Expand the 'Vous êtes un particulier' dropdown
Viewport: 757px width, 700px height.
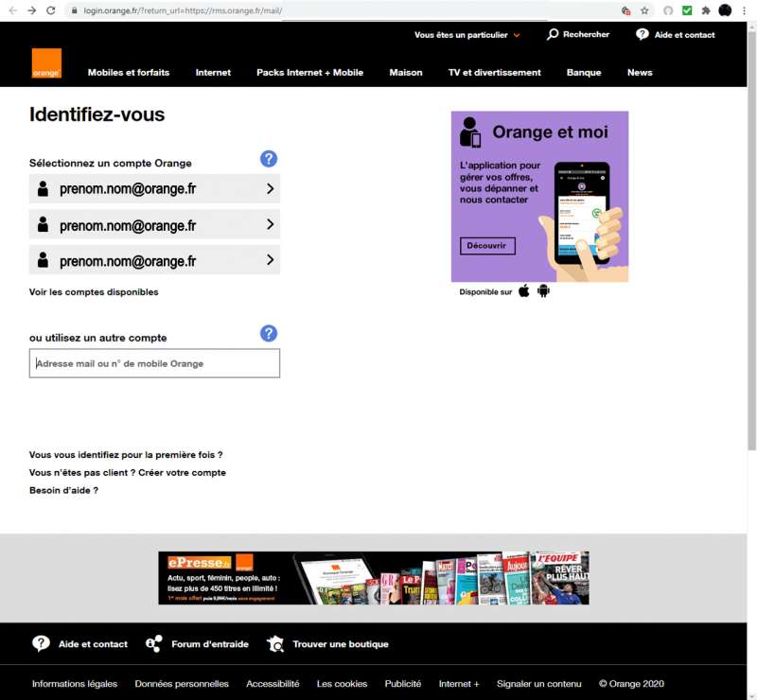(467, 35)
